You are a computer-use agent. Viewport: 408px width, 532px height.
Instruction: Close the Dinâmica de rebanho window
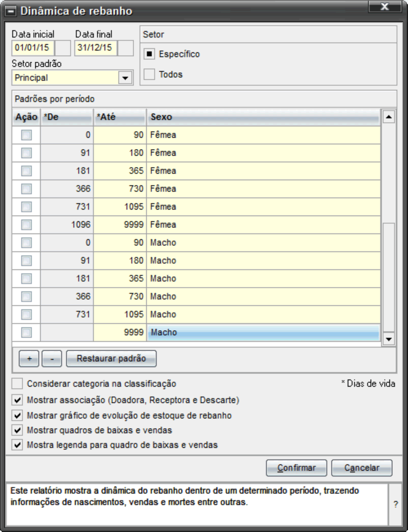point(384,7)
